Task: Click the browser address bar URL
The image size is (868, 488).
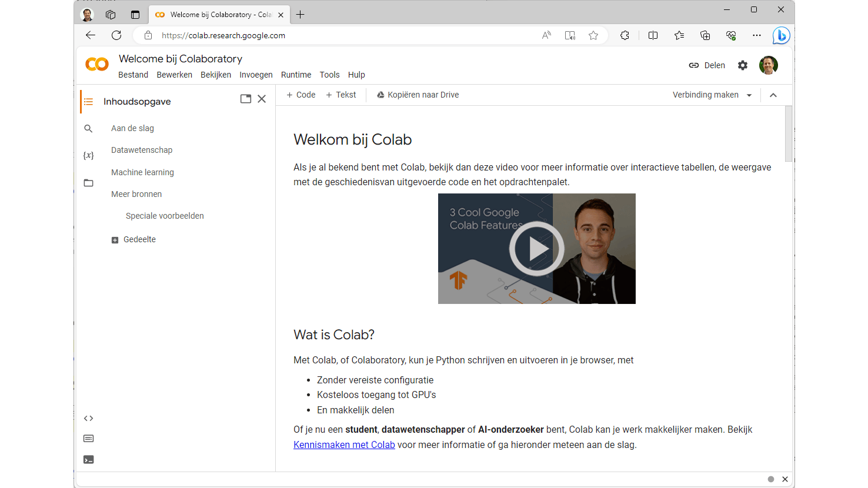Action: coord(223,35)
